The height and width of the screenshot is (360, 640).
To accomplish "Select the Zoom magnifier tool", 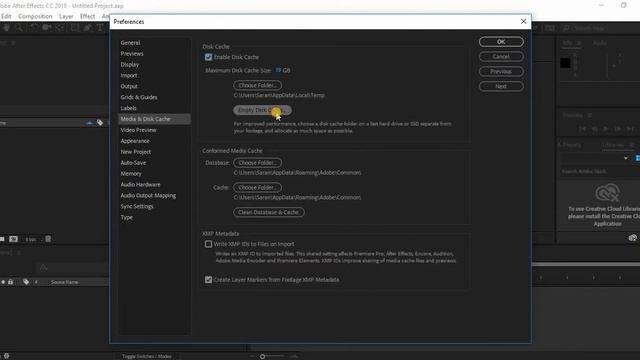I will point(19,28).
